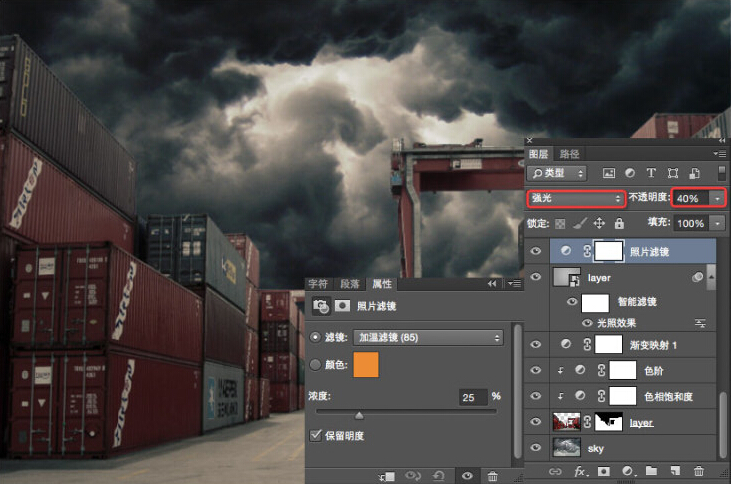Screen dimensions: 731x484
Task: Uncheck the 保留明度 checkbox
Action: click(x=316, y=436)
